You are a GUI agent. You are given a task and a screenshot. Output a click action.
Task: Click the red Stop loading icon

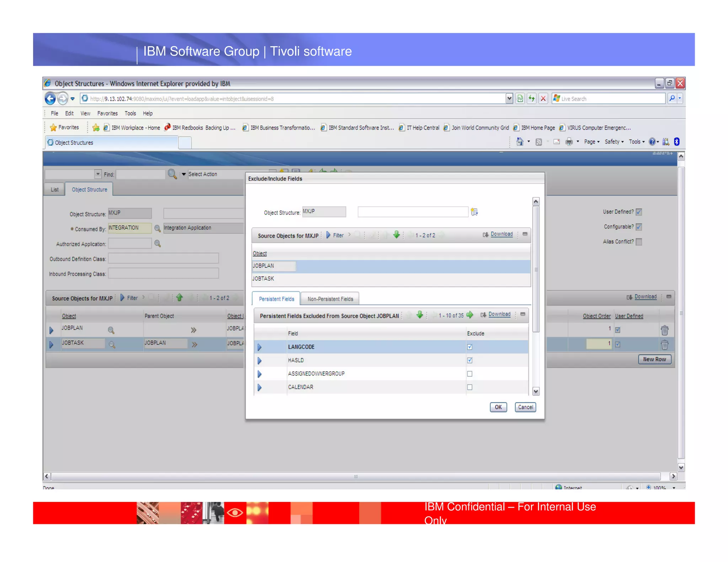tap(543, 98)
